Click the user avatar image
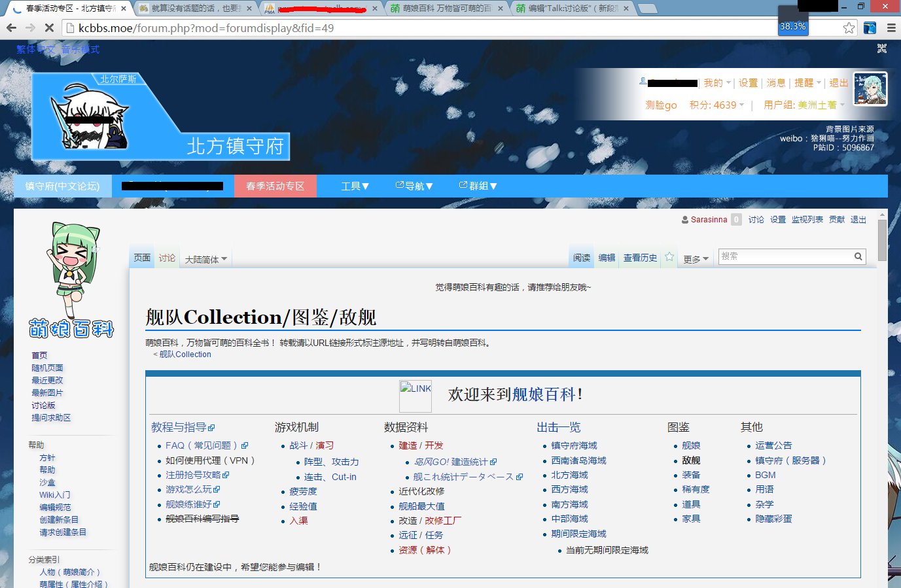 coord(870,89)
